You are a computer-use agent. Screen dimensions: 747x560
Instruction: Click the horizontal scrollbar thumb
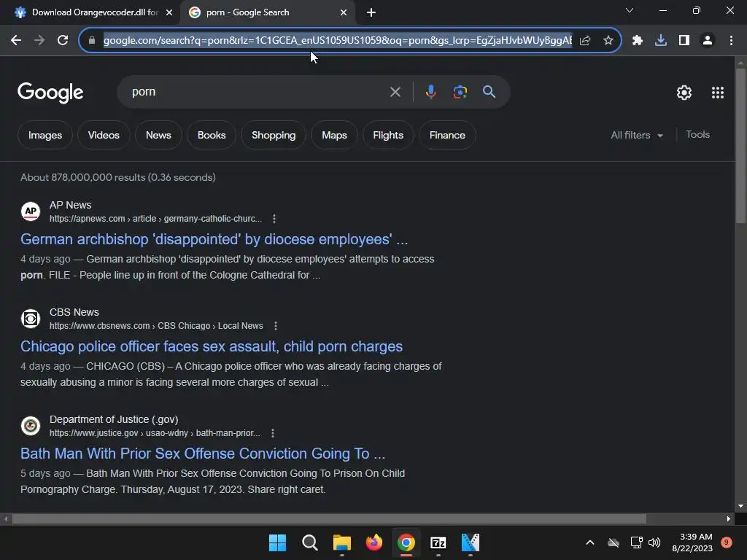[329, 518]
